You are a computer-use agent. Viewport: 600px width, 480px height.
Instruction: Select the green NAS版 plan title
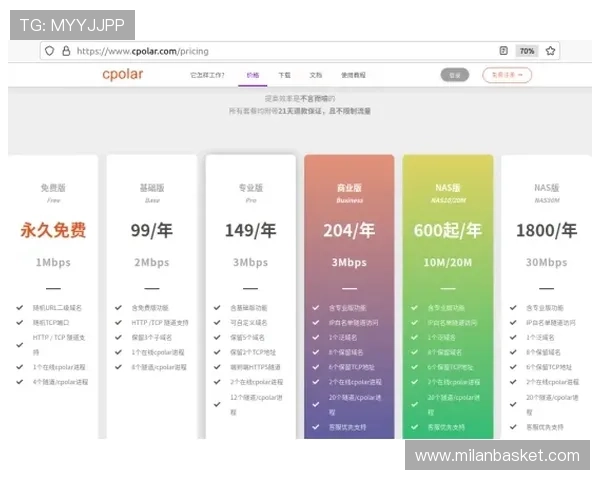coord(448,188)
